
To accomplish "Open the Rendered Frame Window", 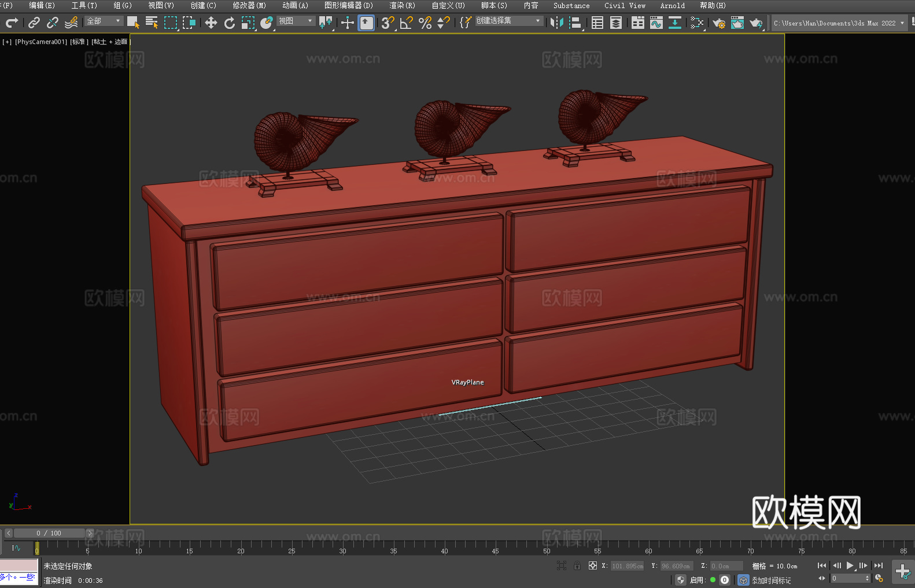I will coord(737,23).
